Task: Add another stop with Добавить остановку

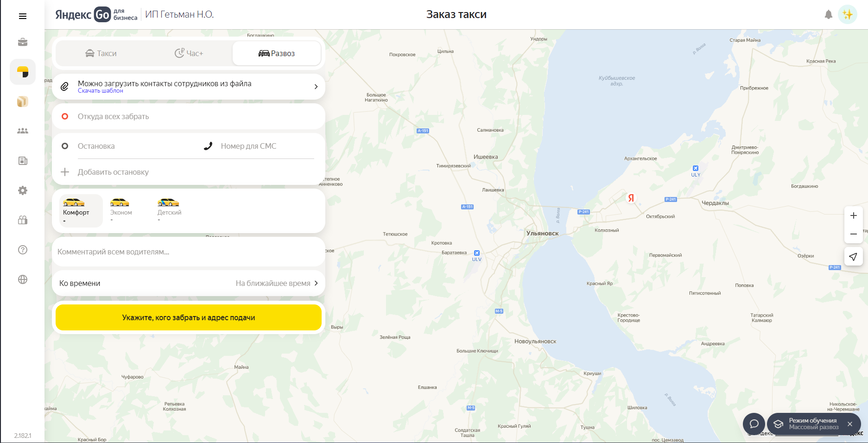Action: click(x=113, y=172)
